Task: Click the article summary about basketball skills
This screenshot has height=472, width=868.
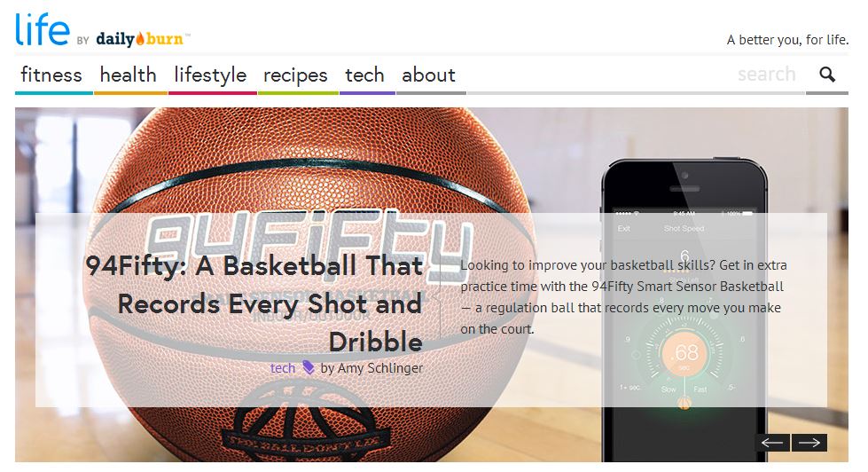Action: [x=623, y=297]
